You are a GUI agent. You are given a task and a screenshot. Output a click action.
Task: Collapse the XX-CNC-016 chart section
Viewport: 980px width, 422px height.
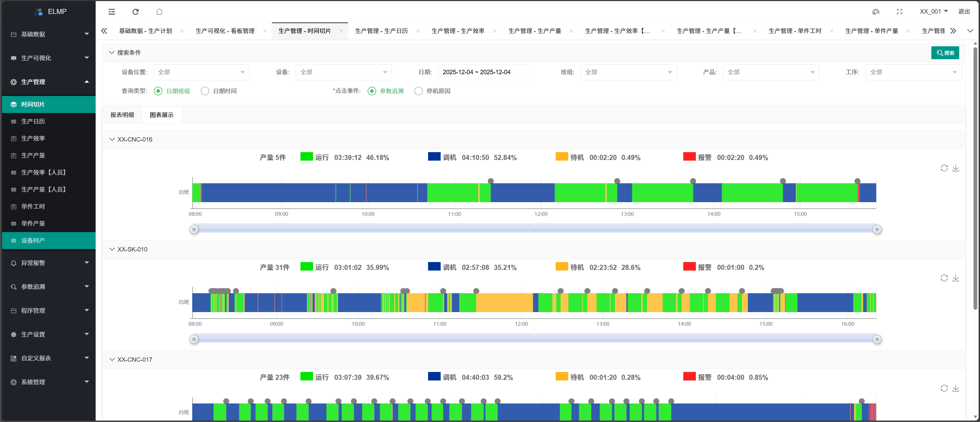tap(112, 139)
